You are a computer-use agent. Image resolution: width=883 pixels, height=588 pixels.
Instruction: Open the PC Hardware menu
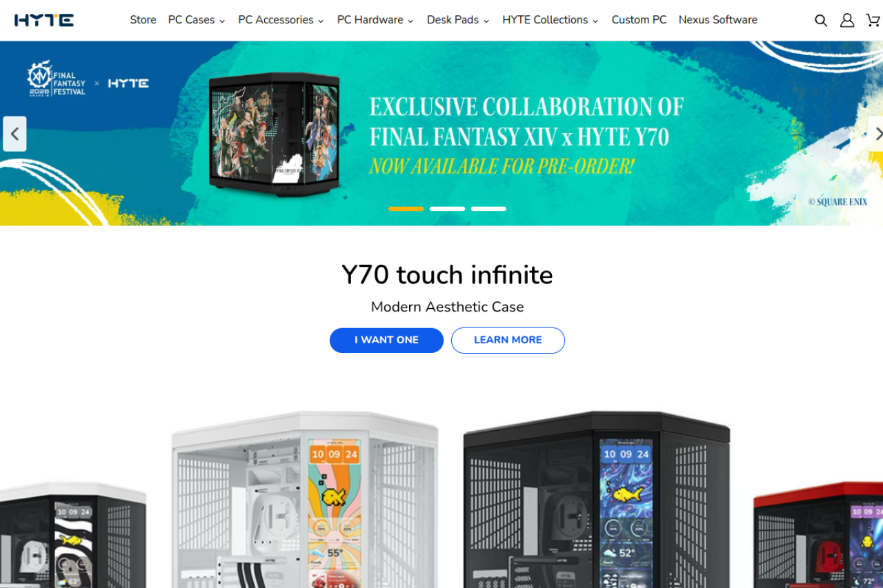[x=375, y=20]
